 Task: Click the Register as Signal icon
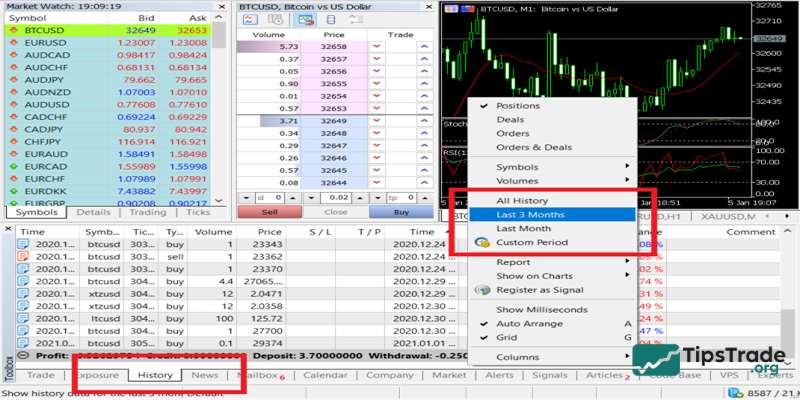point(482,290)
